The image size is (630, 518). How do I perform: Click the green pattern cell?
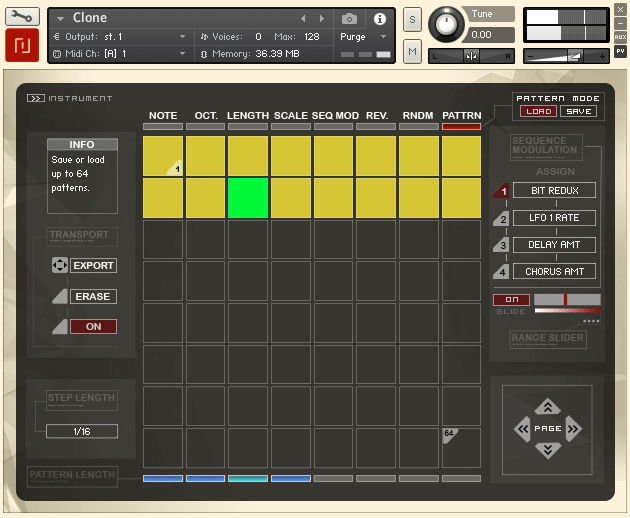click(x=248, y=197)
